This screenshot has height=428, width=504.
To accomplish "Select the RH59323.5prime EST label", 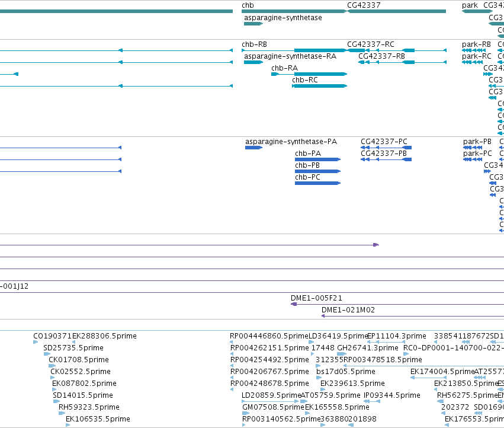I will click(89, 407).
